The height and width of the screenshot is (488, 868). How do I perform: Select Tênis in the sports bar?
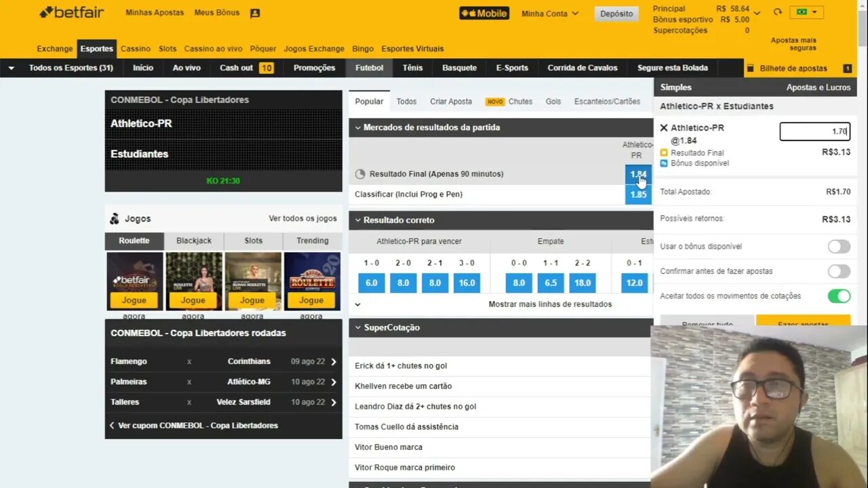pyautogui.click(x=412, y=68)
